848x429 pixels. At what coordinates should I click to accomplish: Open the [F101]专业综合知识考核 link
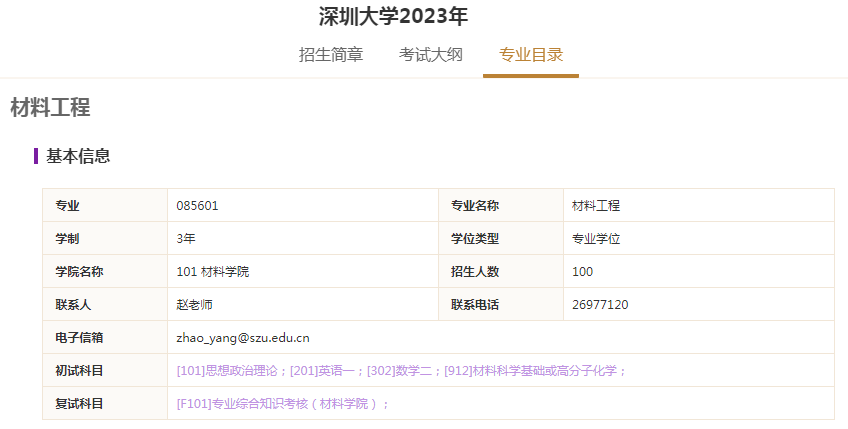pos(278,404)
